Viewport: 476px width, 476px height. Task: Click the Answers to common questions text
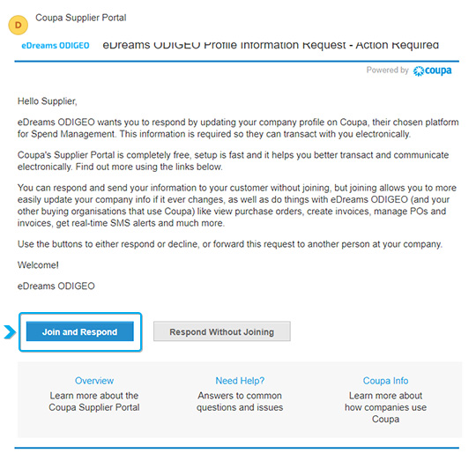coord(240,401)
